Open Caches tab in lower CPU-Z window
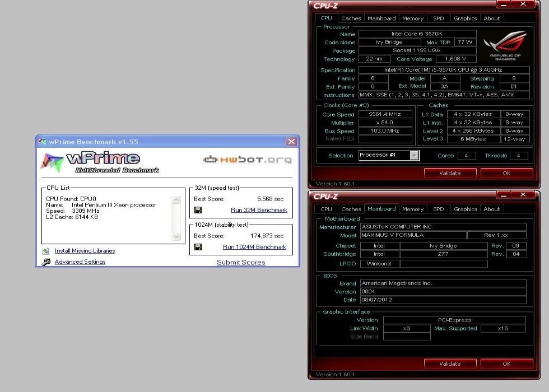 click(x=351, y=209)
